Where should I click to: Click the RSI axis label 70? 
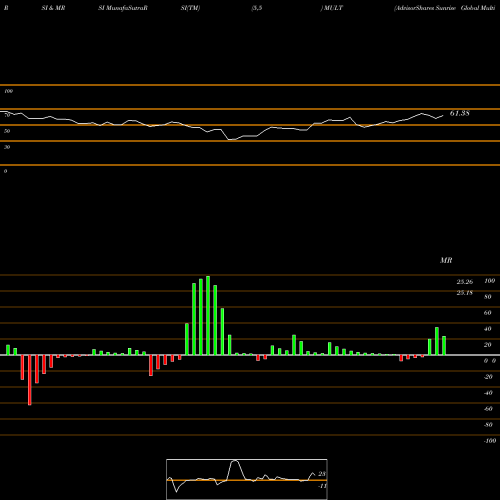[x=7, y=115]
